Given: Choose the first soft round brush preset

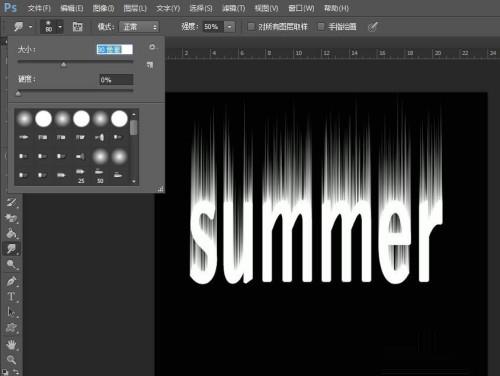Looking at the screenshot, I should tap(24, 119).
